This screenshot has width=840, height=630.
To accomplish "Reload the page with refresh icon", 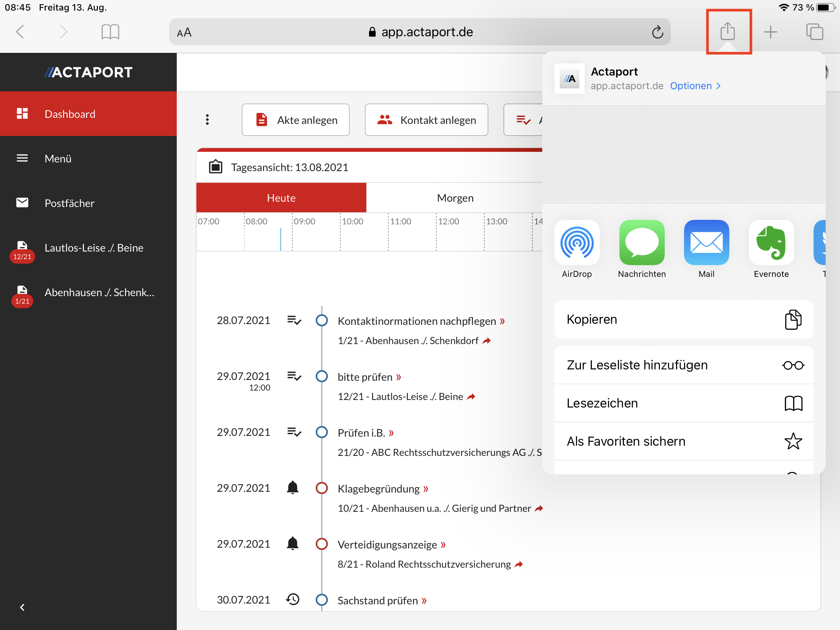I will click(x=657, y=32).
